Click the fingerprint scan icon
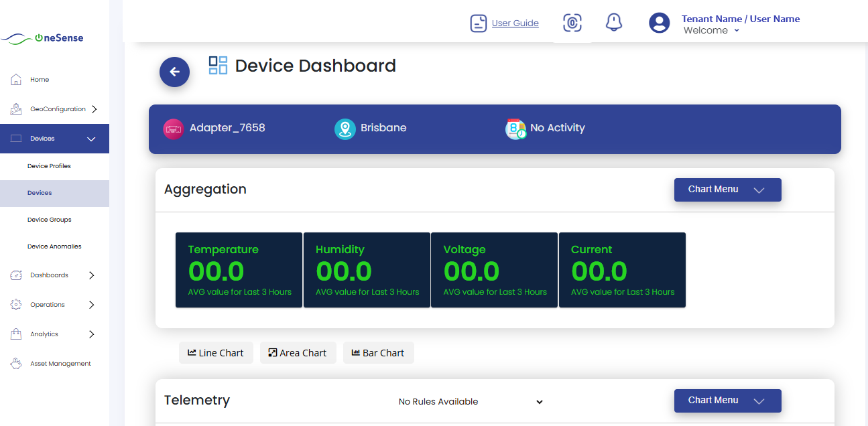This screenshot has height=426, width=868. pos(572,23)
